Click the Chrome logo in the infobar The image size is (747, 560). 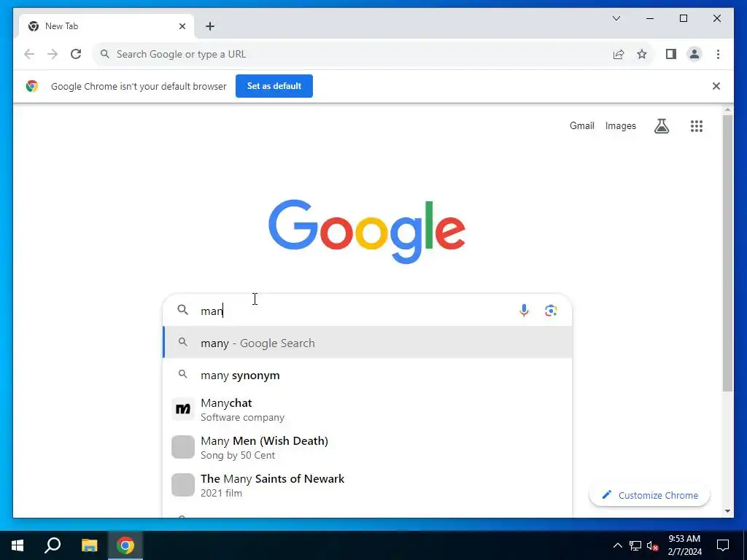32,86
